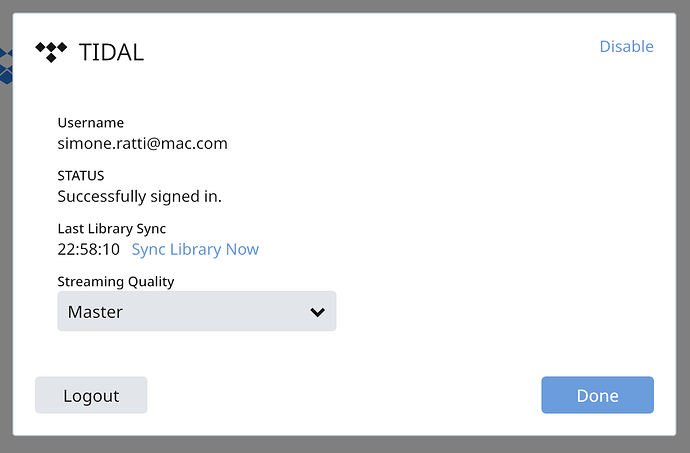690x453 pixels.
Task: Click the dimmed overlay below the dialog
Action: [x=345, y=445]
